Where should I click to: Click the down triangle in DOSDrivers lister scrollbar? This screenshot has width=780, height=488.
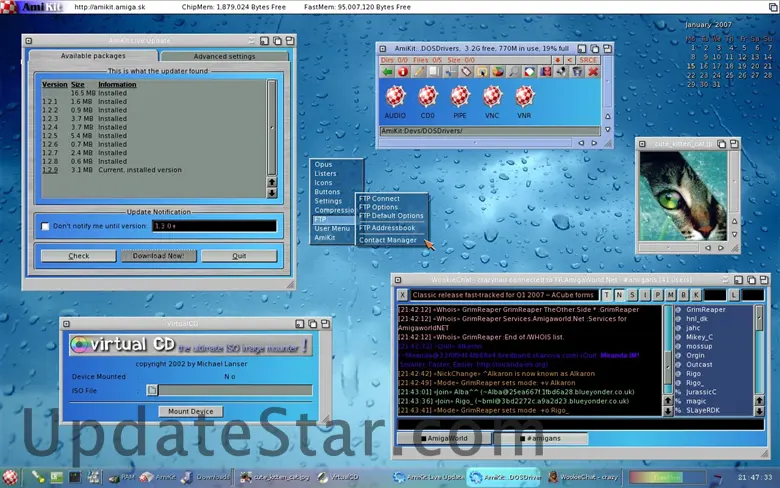[x=608, y=129]
